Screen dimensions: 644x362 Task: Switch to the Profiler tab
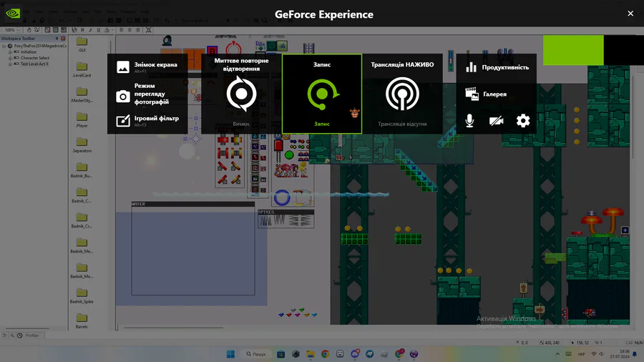coord(29,336)
